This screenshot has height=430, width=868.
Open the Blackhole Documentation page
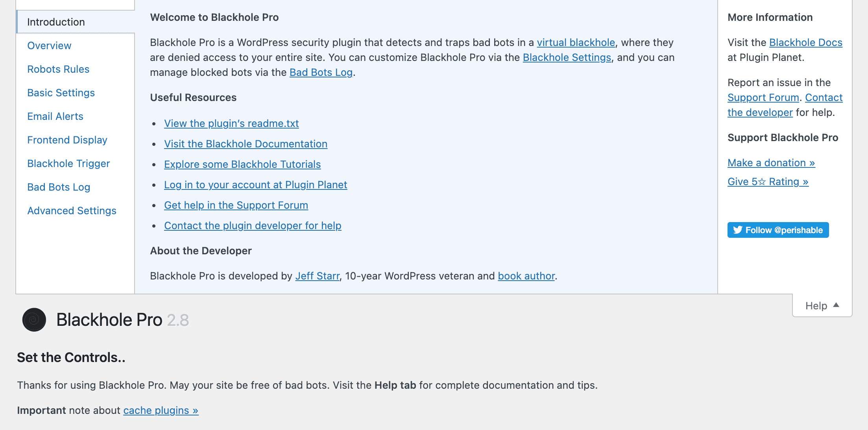click(x=245, y=144)
